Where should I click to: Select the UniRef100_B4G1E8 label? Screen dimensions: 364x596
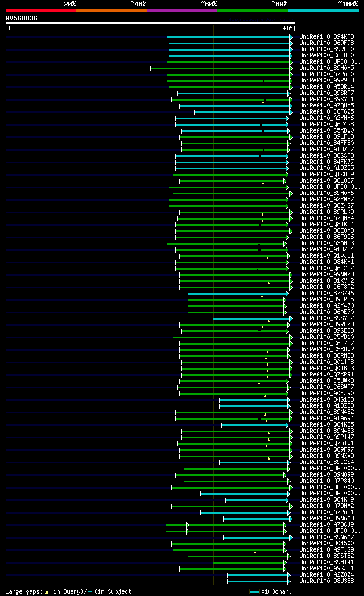(326, 400)
